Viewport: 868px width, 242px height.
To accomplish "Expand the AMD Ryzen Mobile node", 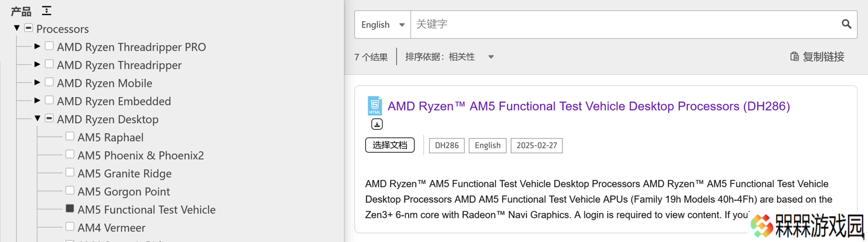I will (37, 82).
